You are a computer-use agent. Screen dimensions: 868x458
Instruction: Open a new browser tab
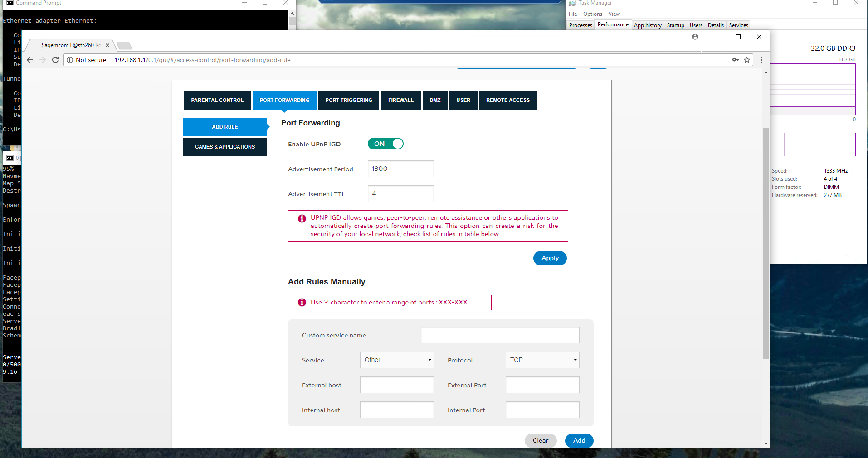tap(124, 45)
